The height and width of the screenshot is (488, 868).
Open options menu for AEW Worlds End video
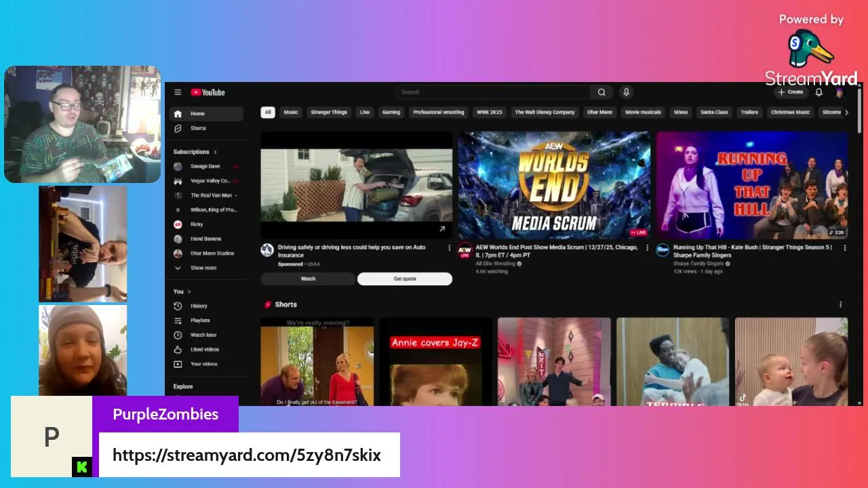[x=647, y=248]
